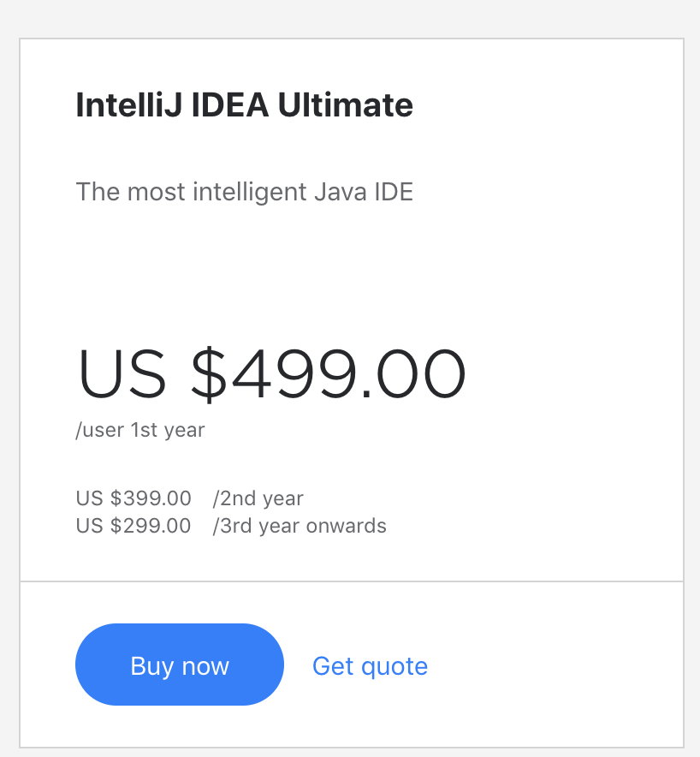Viewport: 700px width, 757px height.
Task: Click the most intelligent Java IDE tagline
Action: [244, 192]
